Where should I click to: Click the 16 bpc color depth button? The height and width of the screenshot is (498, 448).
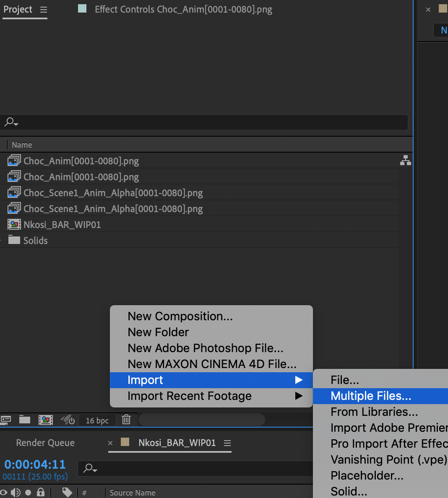point(97,420)
